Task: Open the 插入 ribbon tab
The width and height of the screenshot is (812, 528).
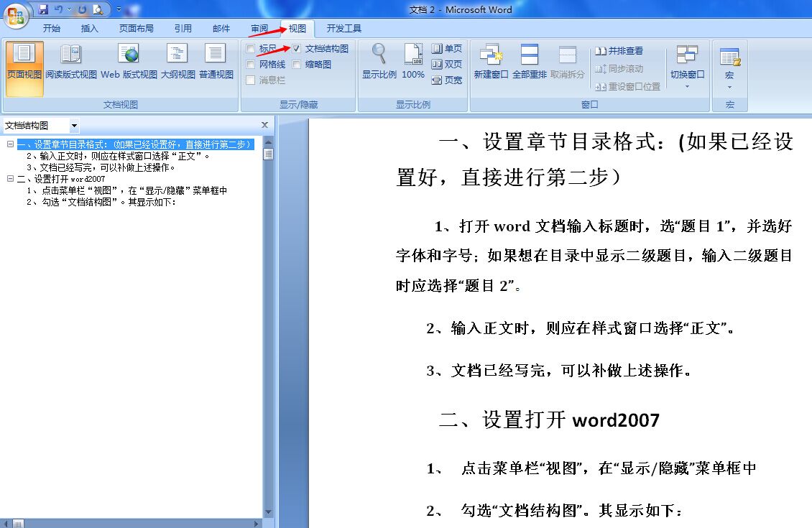Action: (x=90, y=29)
